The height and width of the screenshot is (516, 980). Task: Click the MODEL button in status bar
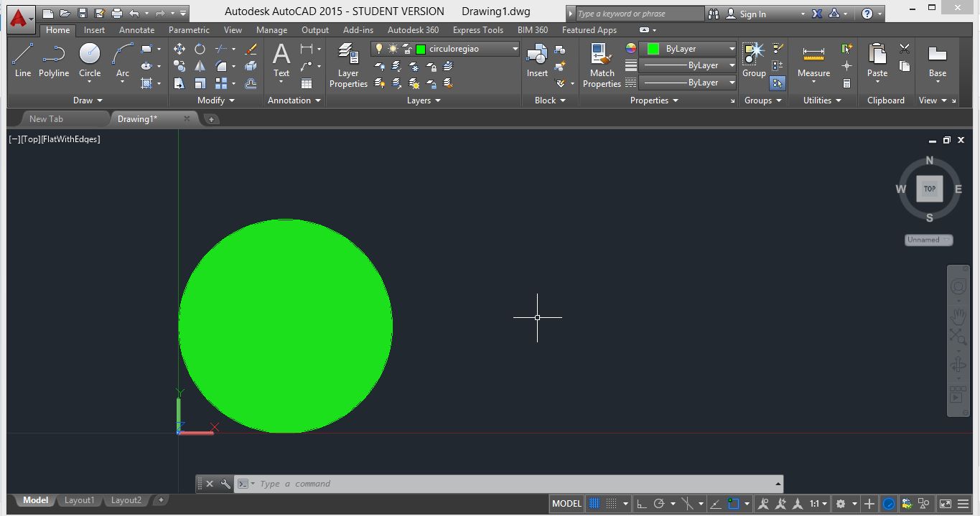pos(566,504)
